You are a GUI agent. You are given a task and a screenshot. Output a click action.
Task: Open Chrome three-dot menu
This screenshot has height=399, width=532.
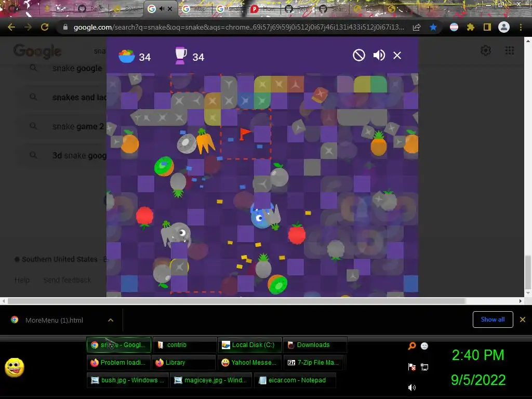[521, 27]
